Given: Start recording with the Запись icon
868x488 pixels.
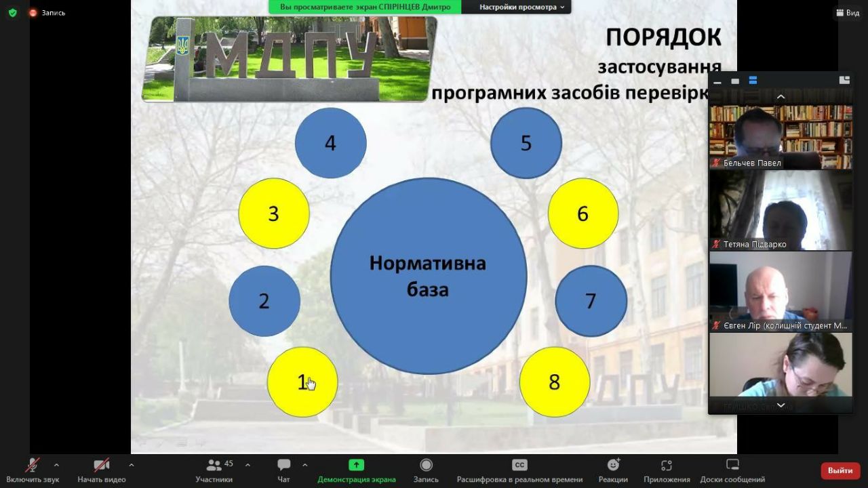Looking at the screenshot, I should 426,465.
